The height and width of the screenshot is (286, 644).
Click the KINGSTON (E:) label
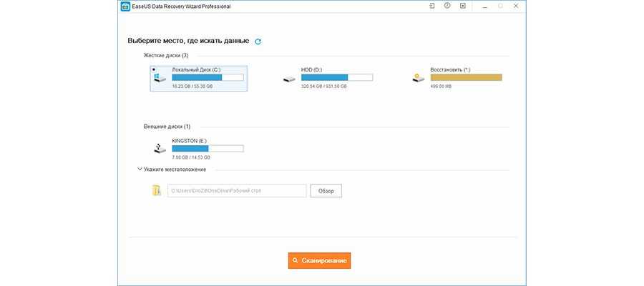[x=190, y=141]
